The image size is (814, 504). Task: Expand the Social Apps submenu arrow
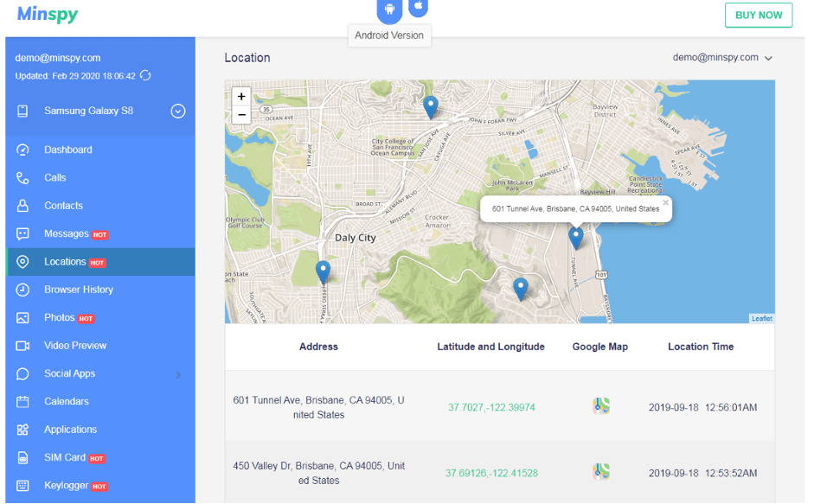[x=178, y=374]
